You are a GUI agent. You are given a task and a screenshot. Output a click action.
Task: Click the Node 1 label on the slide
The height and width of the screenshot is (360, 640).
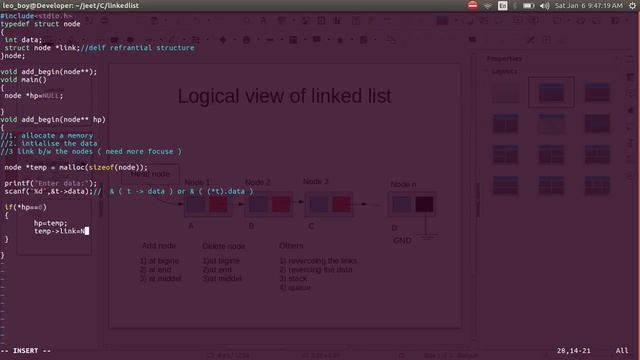(x=197, y=182)
